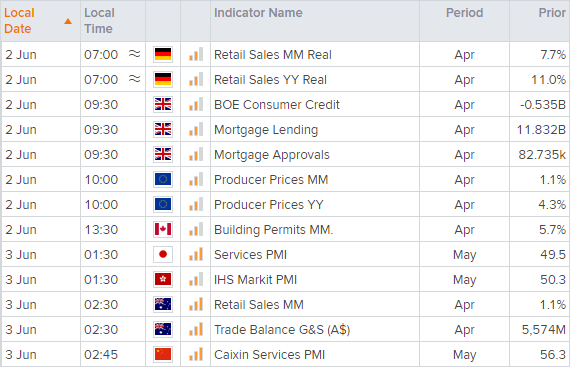The width and height of the screenshot is (570, 367).
Task: Click German flag beside Retail Sales MM Real
Action: click(x=163, y=55)
